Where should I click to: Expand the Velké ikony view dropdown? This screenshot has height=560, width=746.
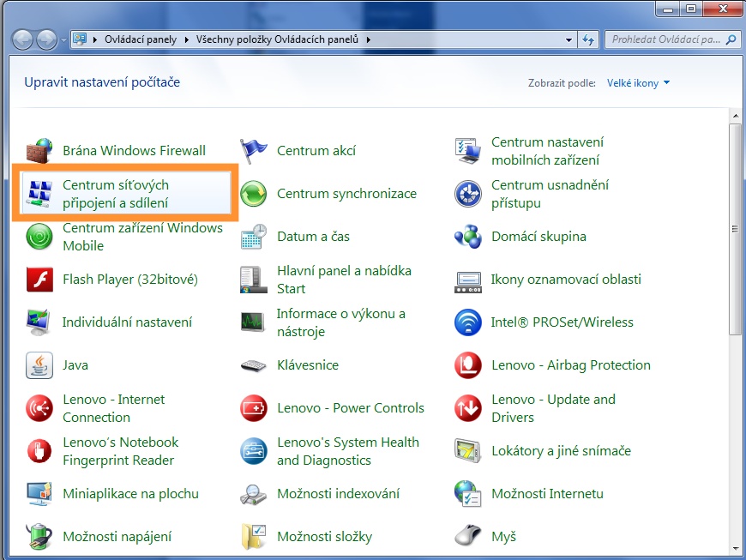coord(638,83)
